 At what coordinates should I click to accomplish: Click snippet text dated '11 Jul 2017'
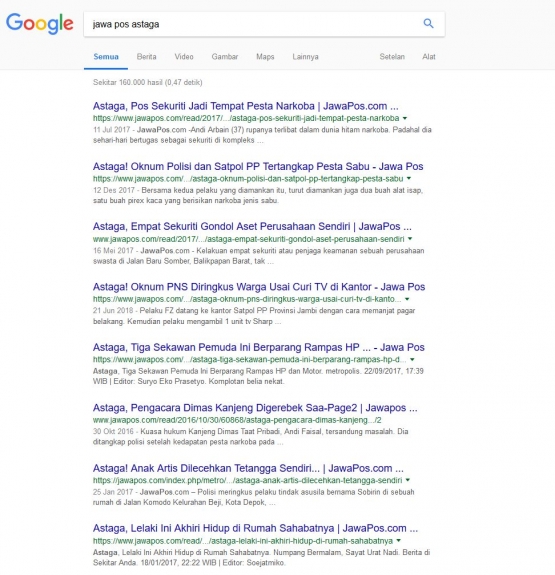click(262, 135)
